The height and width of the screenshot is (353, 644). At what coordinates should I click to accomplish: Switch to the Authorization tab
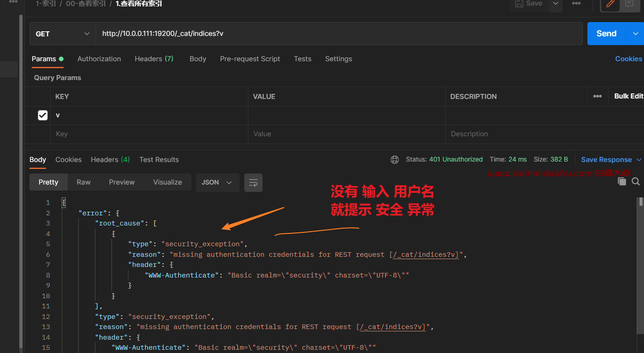[99, 59]
